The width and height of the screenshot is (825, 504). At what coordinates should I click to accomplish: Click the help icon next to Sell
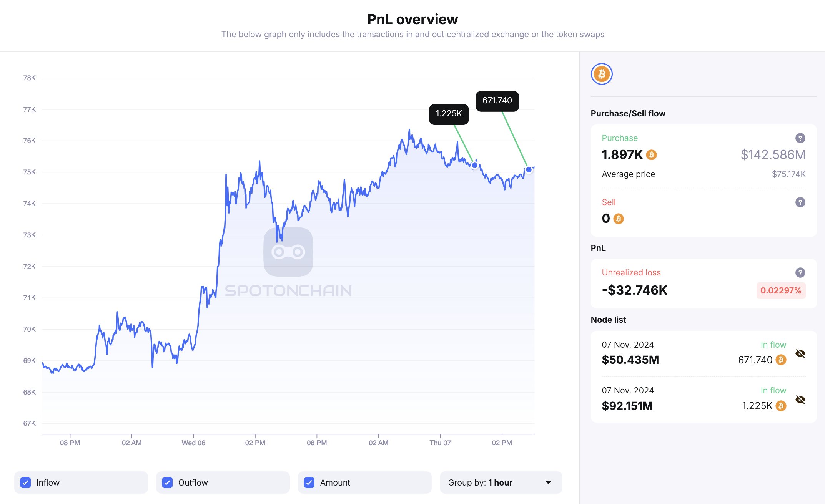coord(800,202)
